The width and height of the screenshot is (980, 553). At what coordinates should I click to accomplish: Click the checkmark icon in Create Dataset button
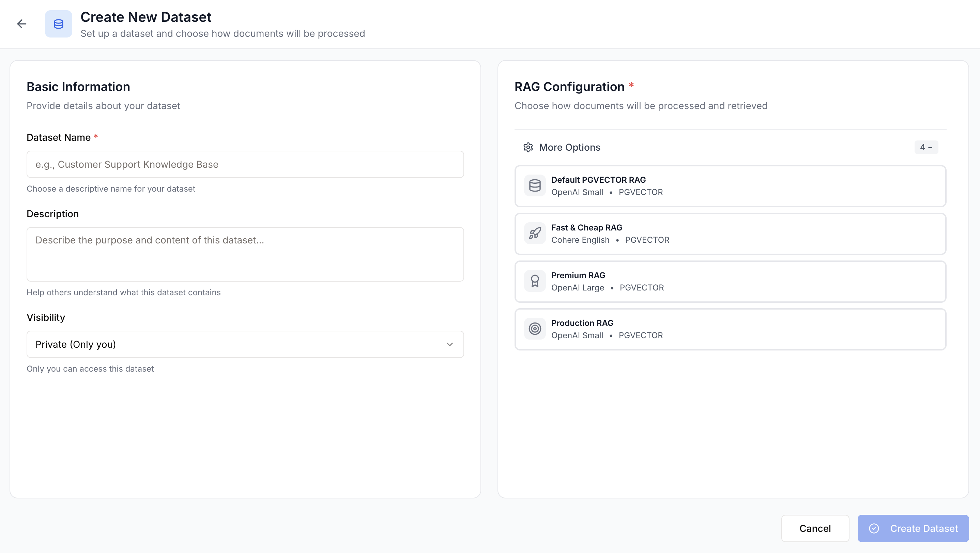coord(874,528)
